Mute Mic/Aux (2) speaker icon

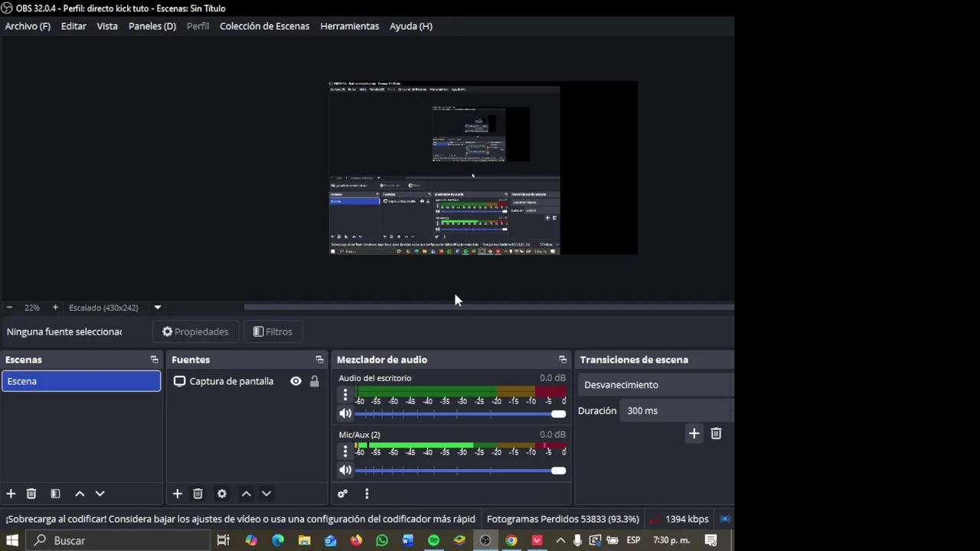pyautogui.click(x=345, y=470)
